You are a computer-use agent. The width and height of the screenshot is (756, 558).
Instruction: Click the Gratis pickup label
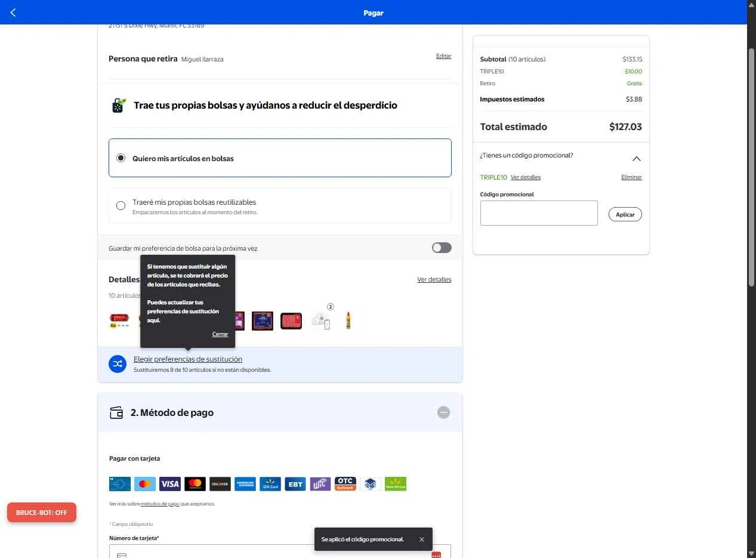[x=634, y=84]
